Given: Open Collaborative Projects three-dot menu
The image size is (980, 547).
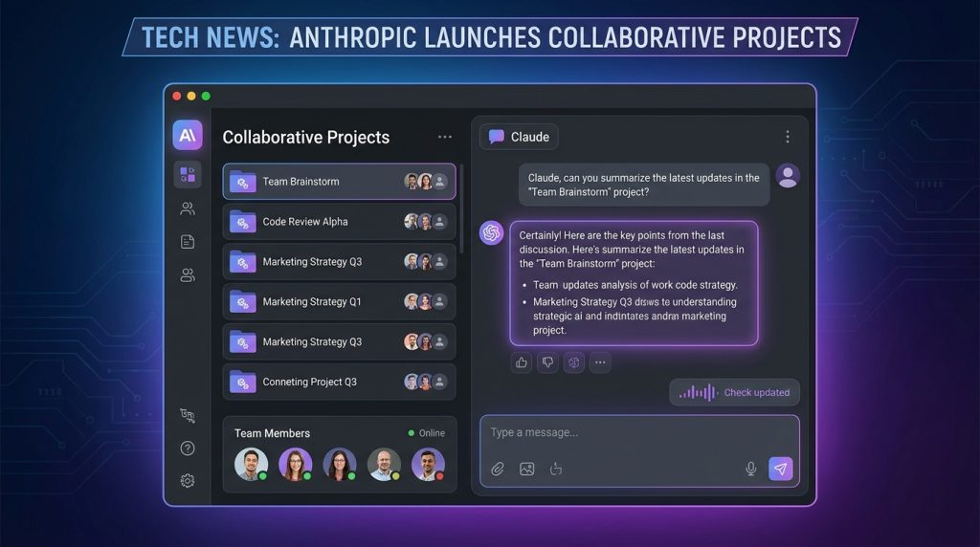Looking at the screenshot, I should pyautogui.click(x=444, y=137).
